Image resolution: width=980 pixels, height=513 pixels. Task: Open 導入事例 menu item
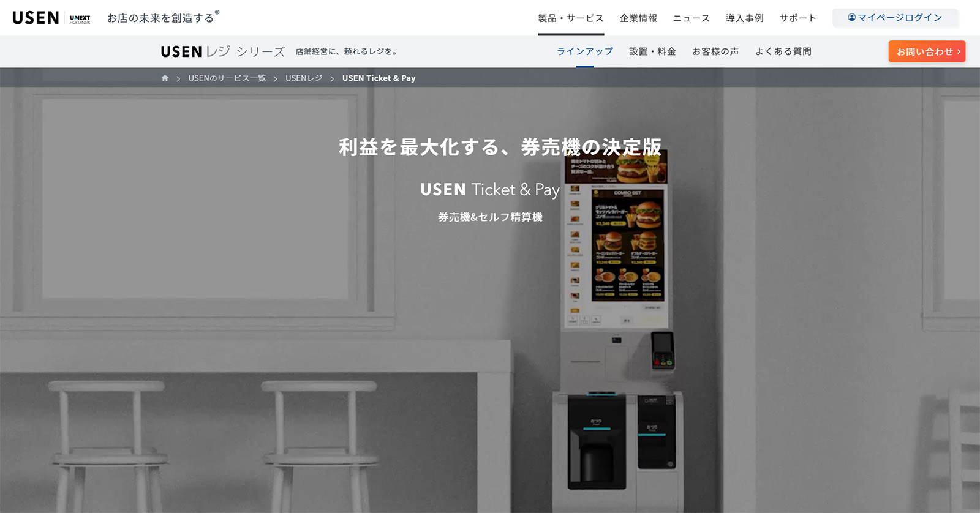745,18
